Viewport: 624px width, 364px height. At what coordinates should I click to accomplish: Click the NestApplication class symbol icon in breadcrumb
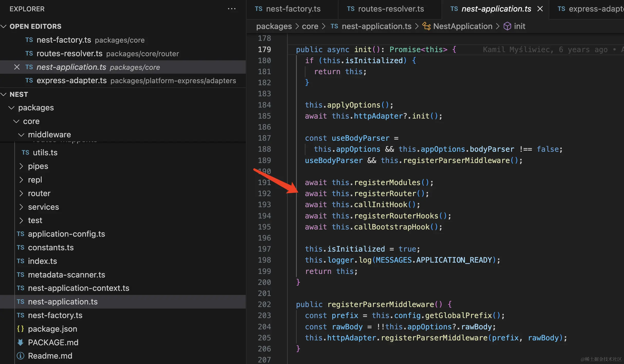pos(426,26)
